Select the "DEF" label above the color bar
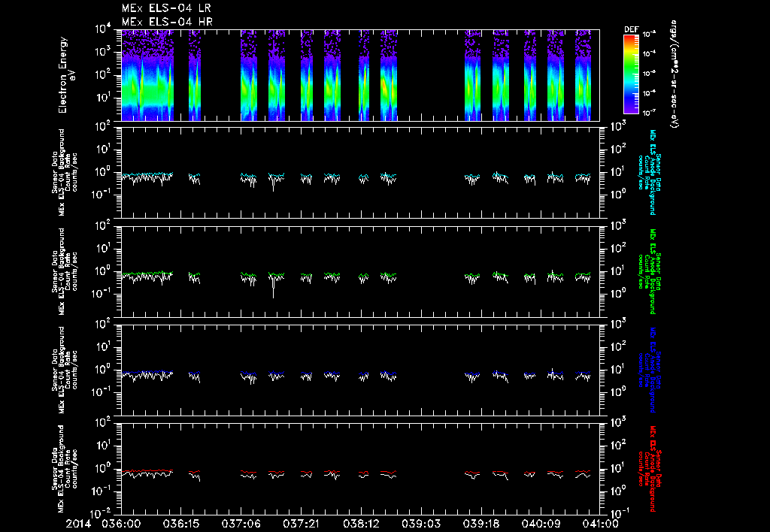The height and width of the screenshot is (532, 770). [x=631, y=29]
